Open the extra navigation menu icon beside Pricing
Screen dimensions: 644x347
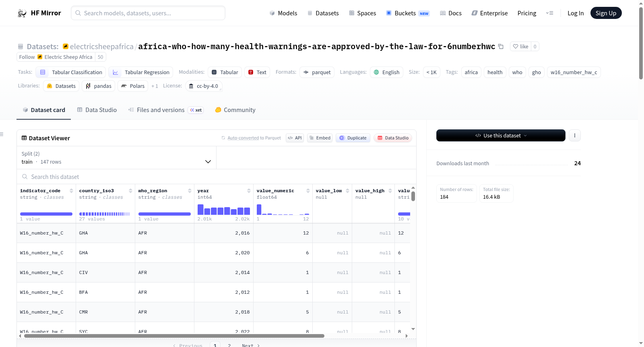click(x=549, y=13)
